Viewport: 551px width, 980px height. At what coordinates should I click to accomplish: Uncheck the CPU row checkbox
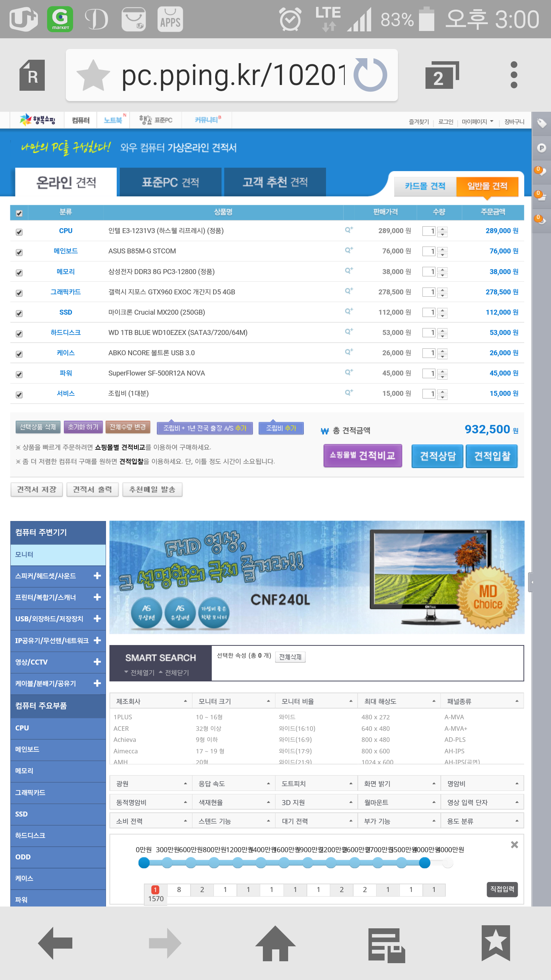19,232
